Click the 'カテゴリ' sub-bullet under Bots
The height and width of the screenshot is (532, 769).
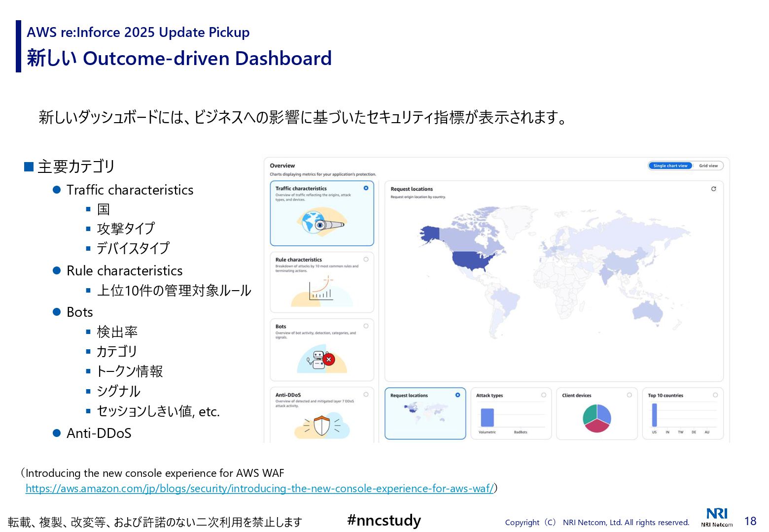117,351
